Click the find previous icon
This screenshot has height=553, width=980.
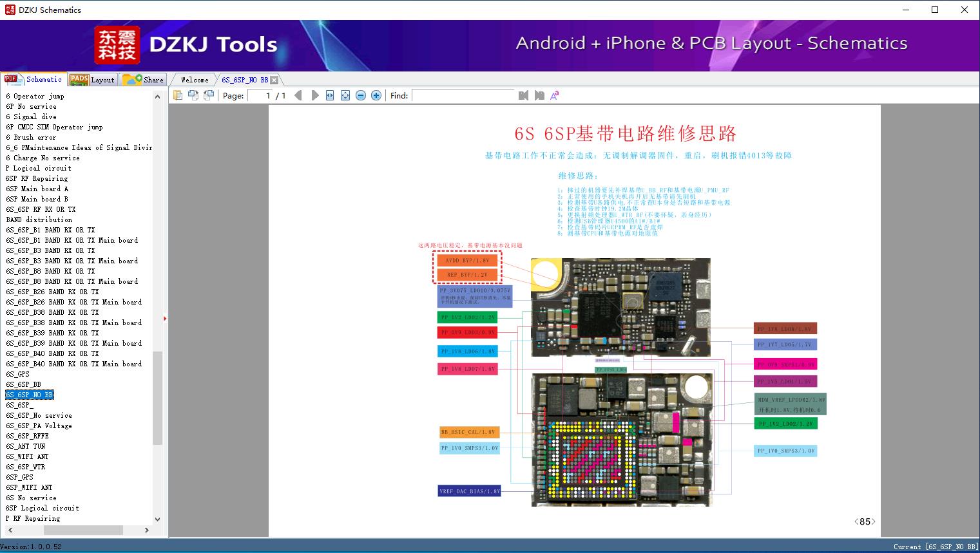(523, 95)
